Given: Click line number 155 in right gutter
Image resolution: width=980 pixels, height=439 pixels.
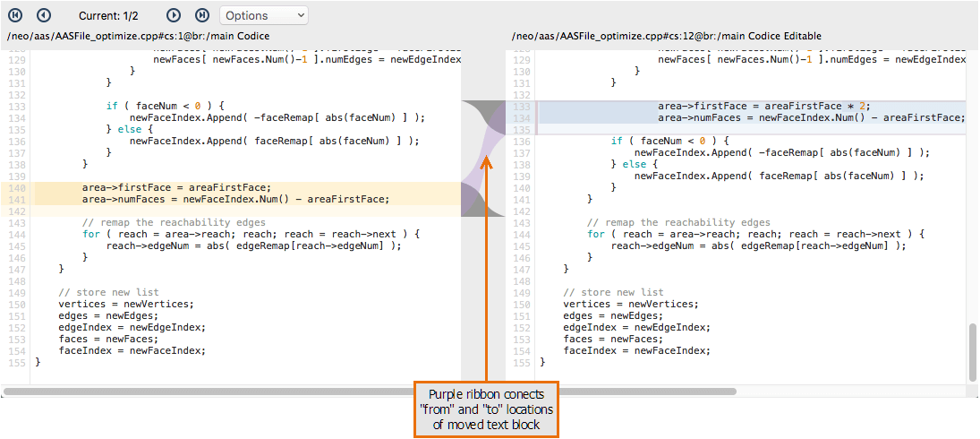Looking at the screenshot, I should click(523, 363).
